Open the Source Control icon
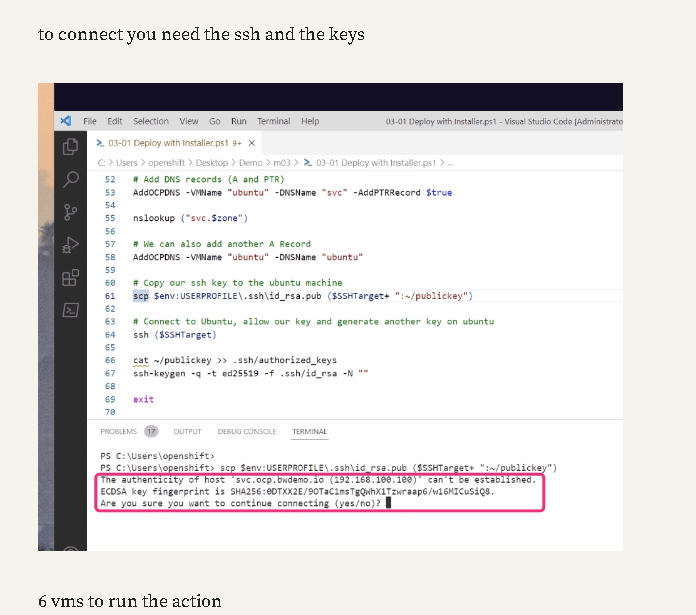 (x=70, y=212)
